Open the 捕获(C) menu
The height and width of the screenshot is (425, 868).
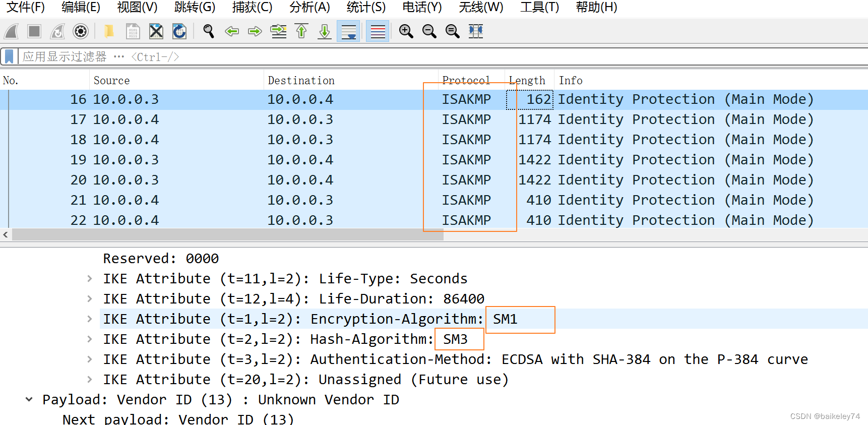point(252,8)
